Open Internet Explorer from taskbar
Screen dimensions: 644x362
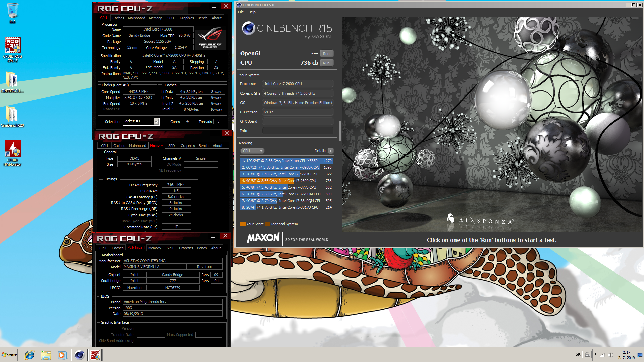[x=30, y=355]
